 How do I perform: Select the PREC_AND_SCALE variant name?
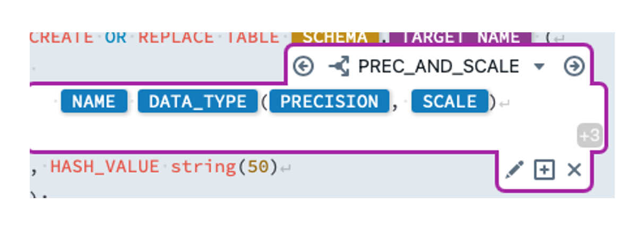tap(439, 66)
